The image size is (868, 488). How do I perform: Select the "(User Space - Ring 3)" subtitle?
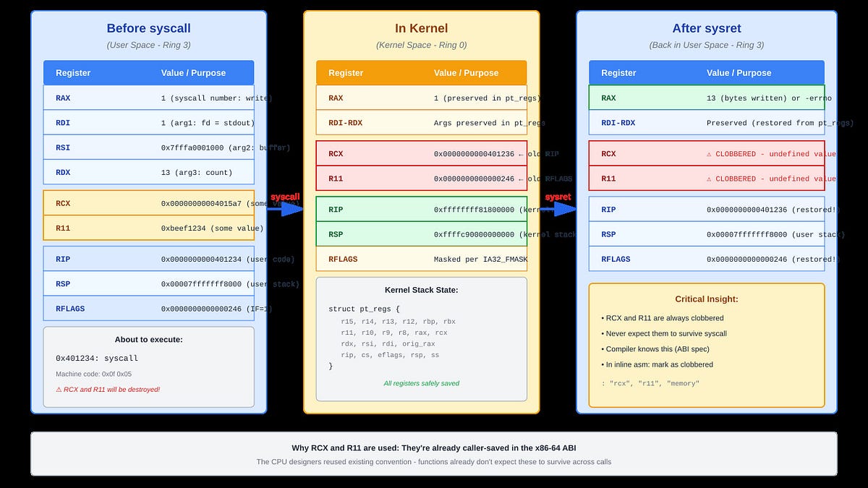click(x=148, y=45)
